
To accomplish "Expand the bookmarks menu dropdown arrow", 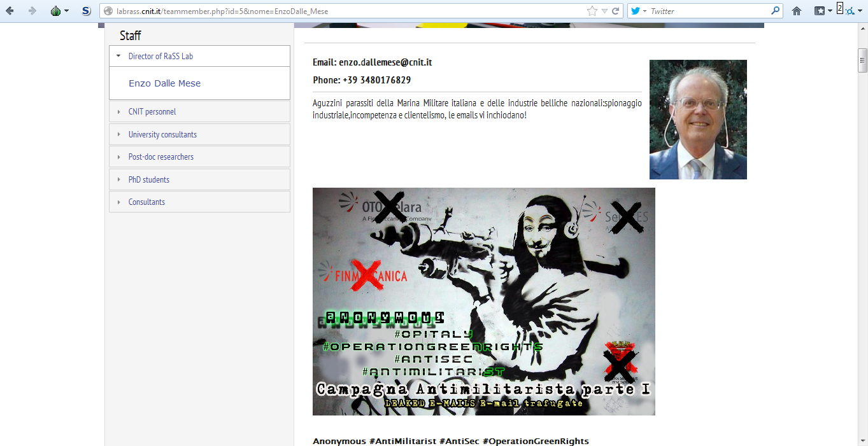I will (x=830, y=11).
